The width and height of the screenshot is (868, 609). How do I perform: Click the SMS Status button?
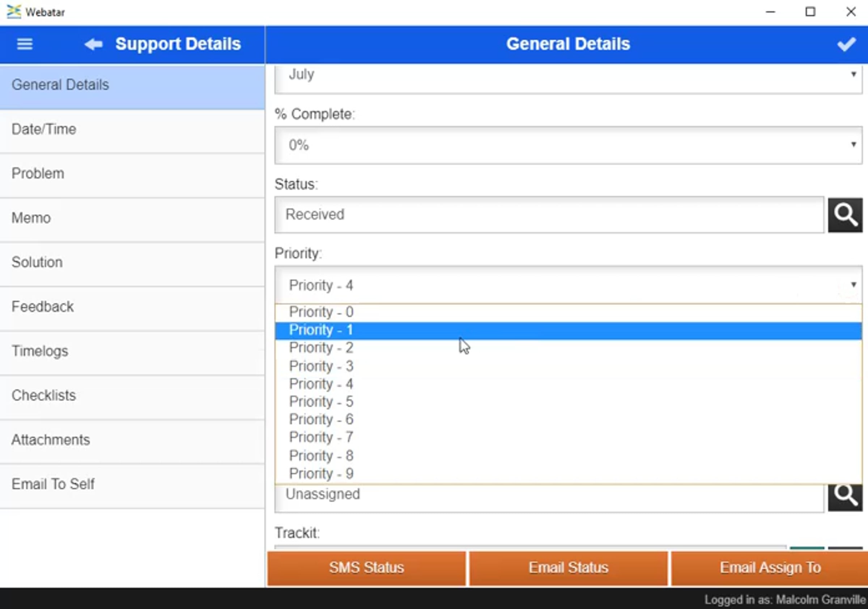(367, 568)
